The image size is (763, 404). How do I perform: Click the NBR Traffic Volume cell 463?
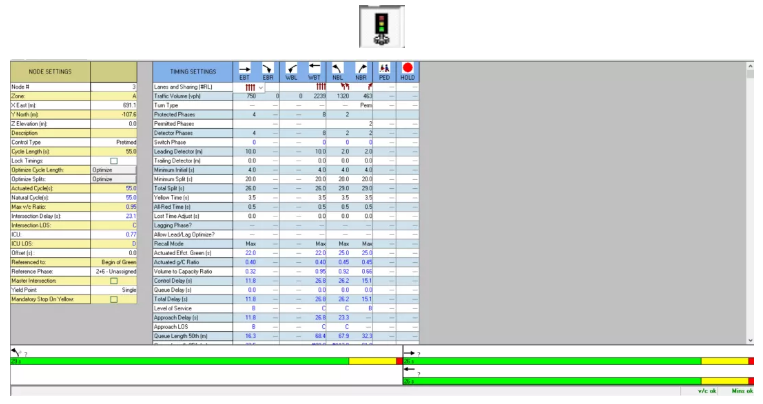361,96
